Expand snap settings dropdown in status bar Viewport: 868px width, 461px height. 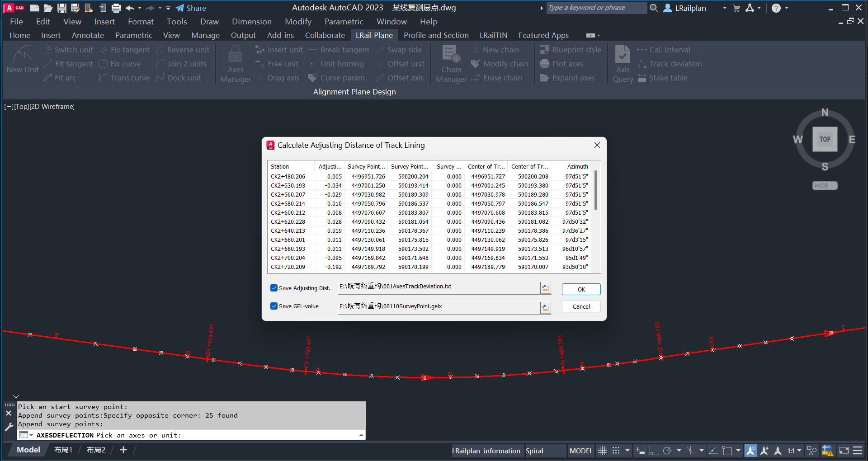[627, 451]
